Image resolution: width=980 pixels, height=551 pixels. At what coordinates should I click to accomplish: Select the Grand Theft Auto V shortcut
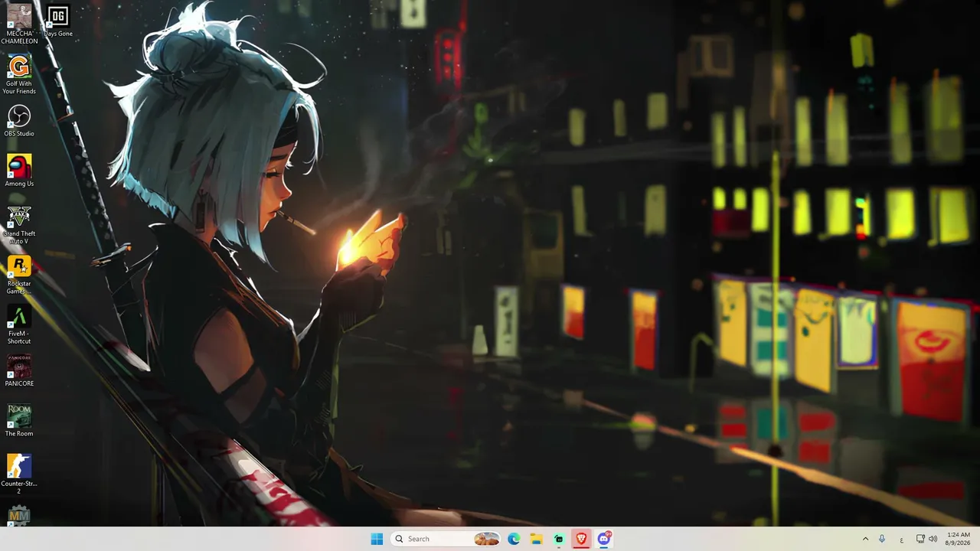pyautogui.click(x=19, y=225)
